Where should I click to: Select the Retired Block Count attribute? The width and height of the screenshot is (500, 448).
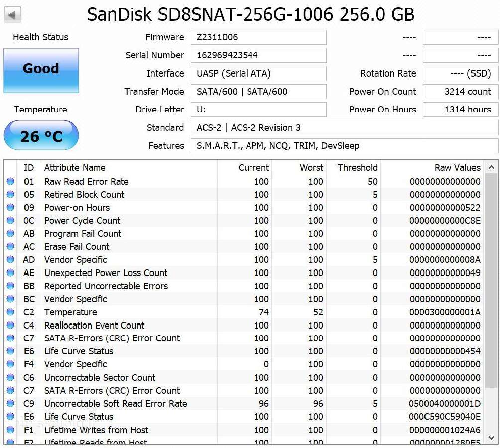click(245, 194)
